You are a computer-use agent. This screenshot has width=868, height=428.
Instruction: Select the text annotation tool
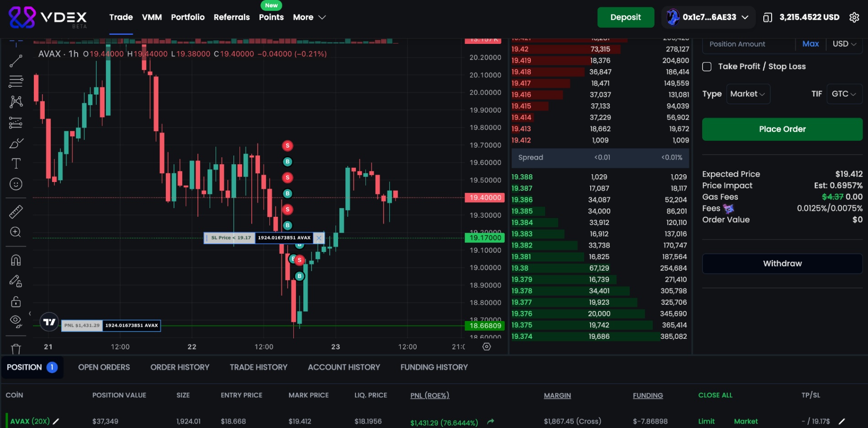(16, 164)
